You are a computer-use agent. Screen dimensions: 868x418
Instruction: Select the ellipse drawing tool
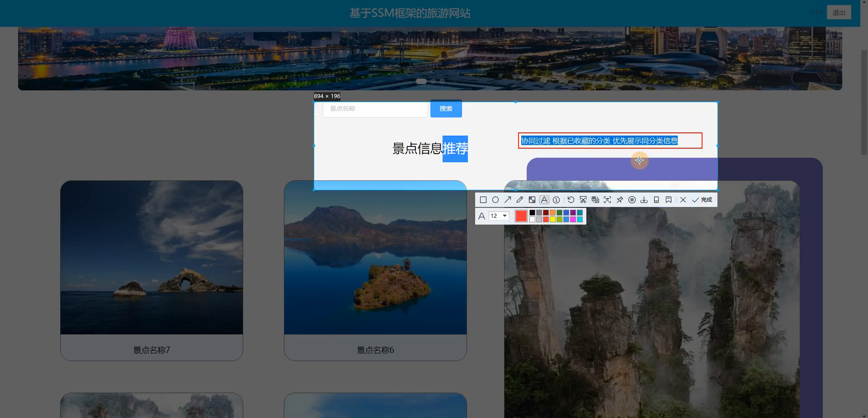point(495,200)
